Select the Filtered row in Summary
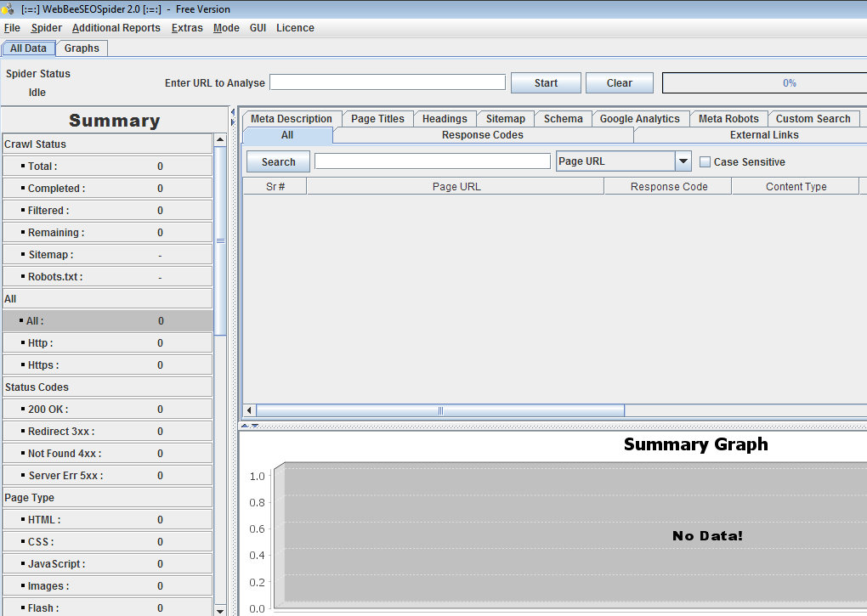 click(108, 211)
